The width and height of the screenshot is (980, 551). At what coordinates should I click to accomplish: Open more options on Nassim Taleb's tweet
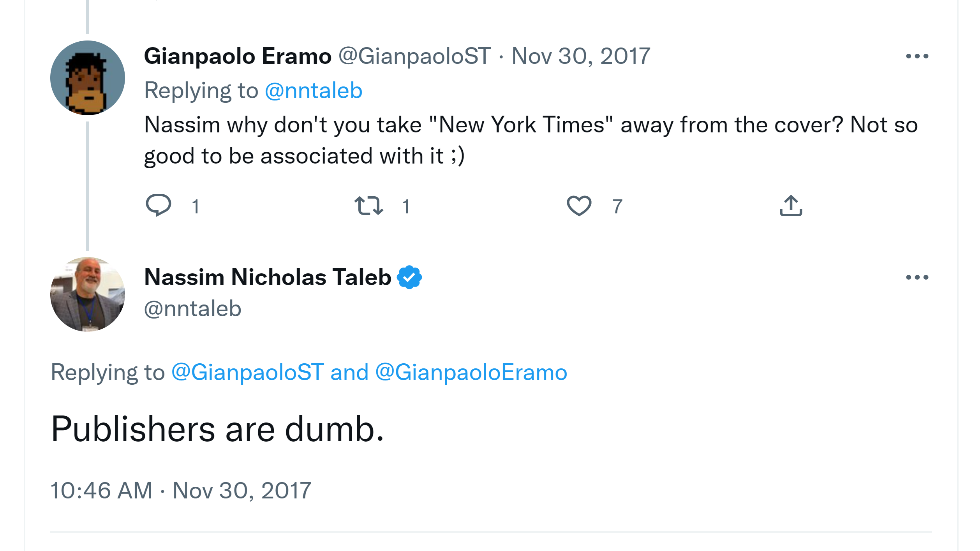coord(917,277)
